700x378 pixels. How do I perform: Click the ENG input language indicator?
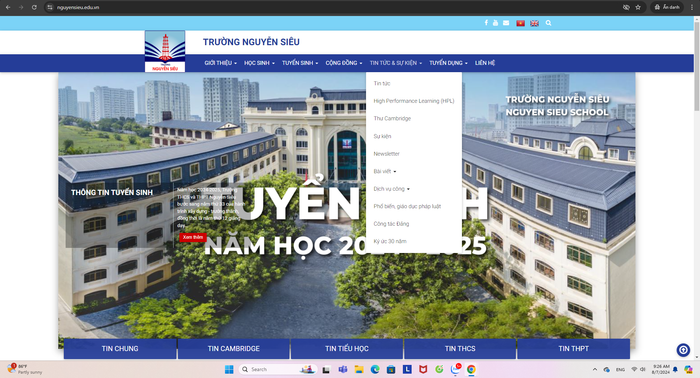pos(620,370)
